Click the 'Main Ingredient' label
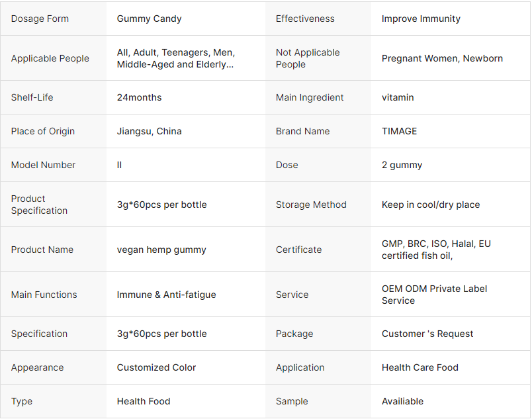Screen dimensions: 532x419 tap(310, 97)
